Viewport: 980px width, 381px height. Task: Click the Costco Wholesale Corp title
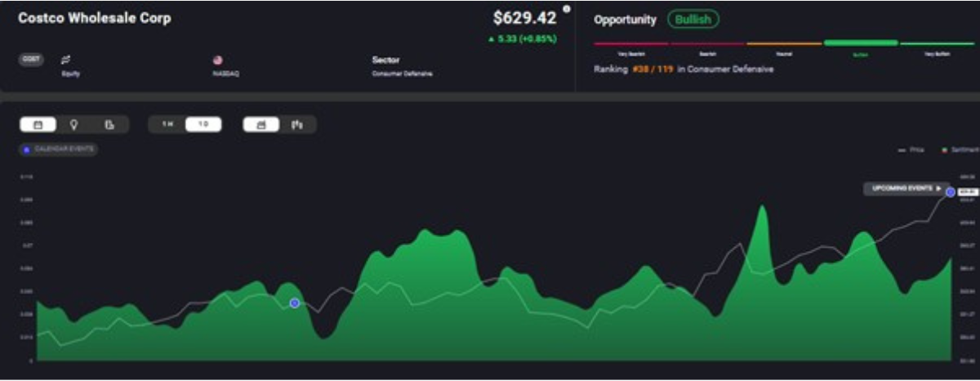(x=95, y=18)
